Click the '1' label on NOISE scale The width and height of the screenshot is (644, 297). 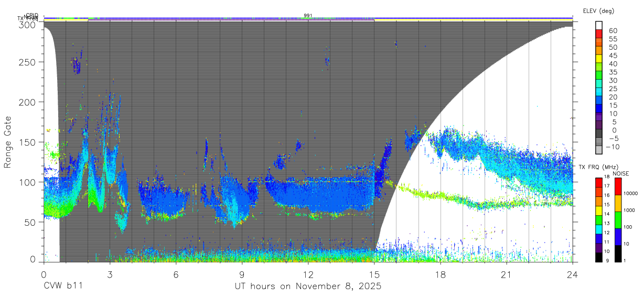625,260
